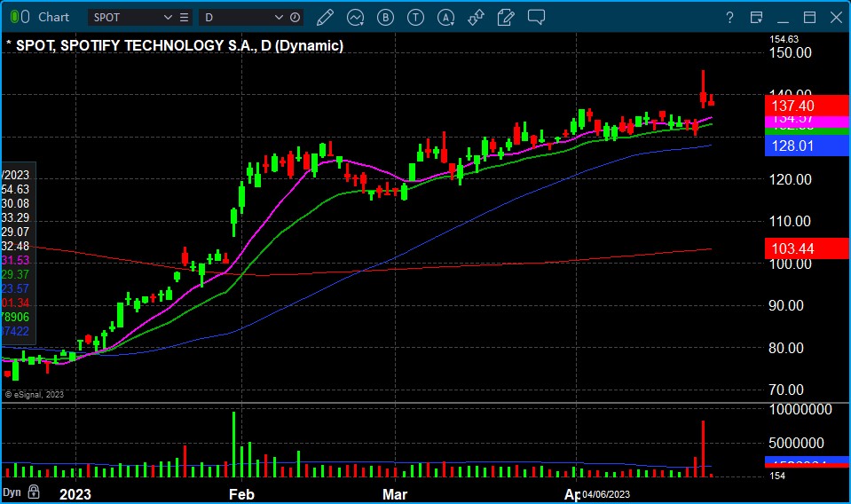Open the interval clock icon

click(295, 18)
